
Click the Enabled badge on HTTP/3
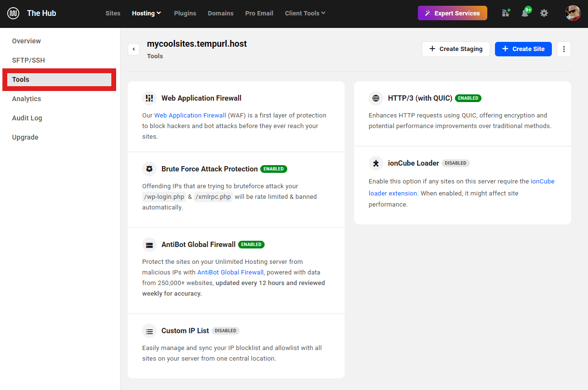(468, 98)
